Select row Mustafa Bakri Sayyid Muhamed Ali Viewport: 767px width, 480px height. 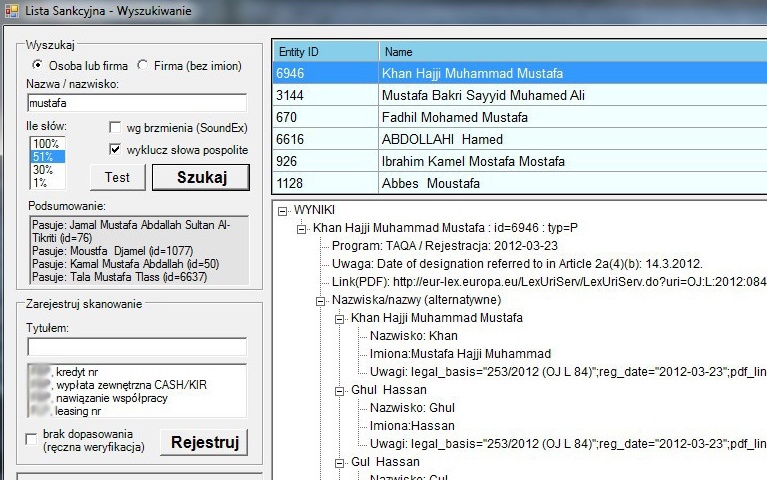(483, 95)
